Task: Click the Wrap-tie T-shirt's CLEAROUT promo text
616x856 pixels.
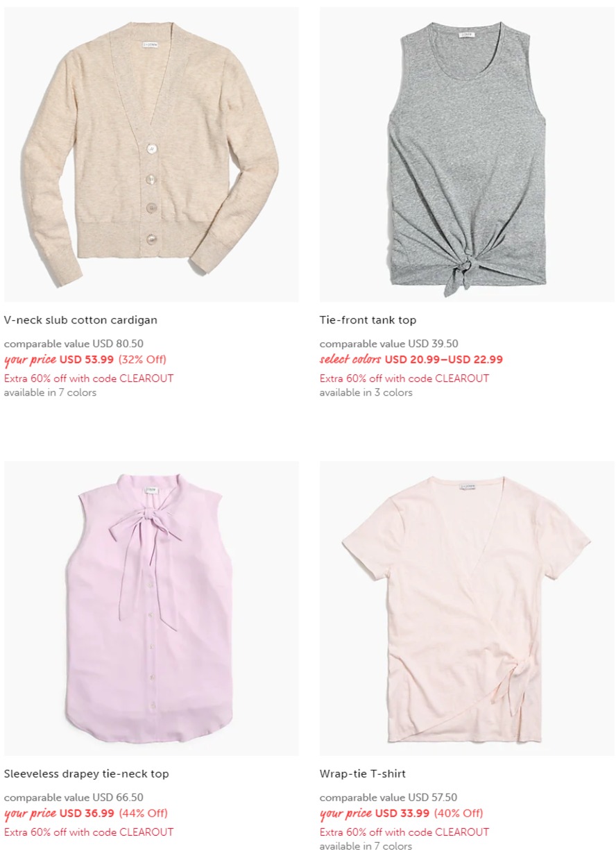Action: (404, 832)
